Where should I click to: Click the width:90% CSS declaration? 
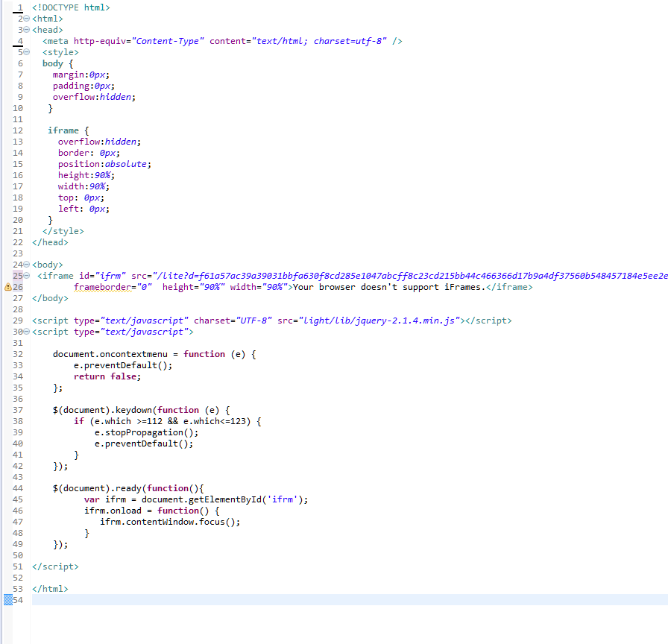(83, 186)
